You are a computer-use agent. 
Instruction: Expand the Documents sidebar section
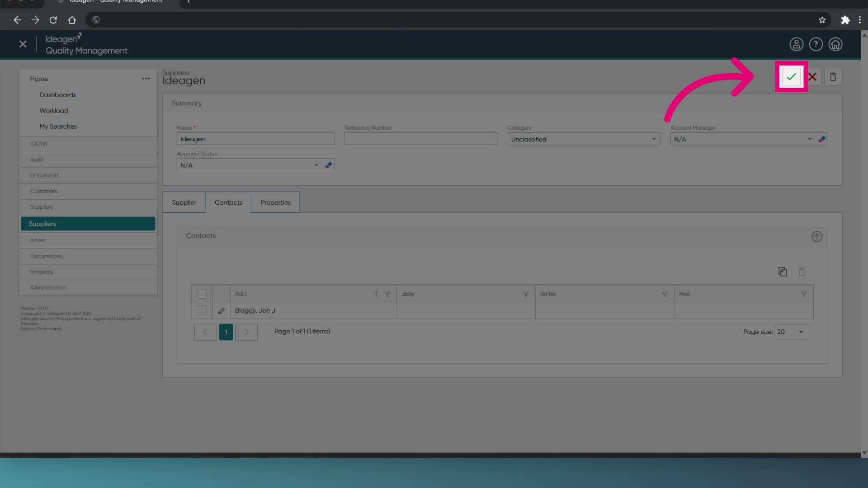click(88, 176)
